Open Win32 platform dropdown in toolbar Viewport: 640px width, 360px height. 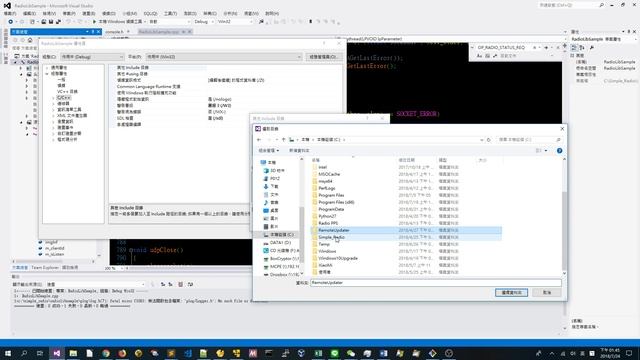tap(235, 22)
